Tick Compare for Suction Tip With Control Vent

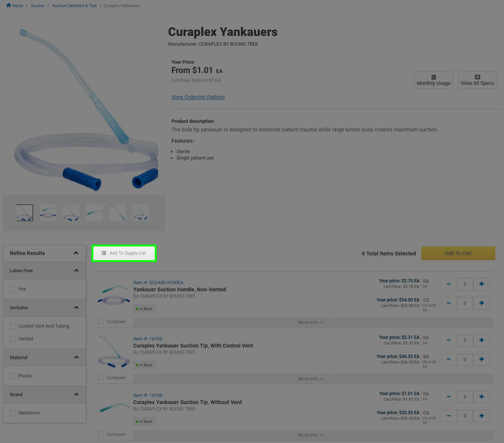click(x=101, y=377)
